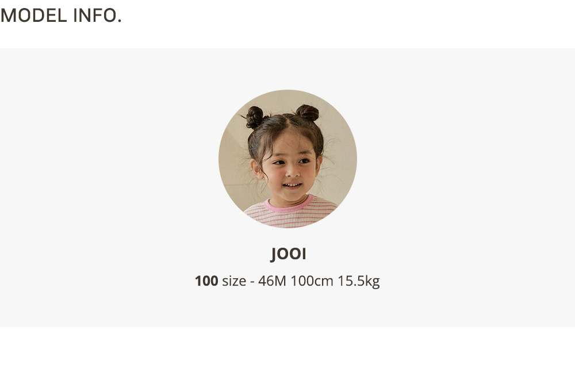Screen dimensions: 575x392
Task: Click the left hair bun in the photo
Action: coord(255,117)
